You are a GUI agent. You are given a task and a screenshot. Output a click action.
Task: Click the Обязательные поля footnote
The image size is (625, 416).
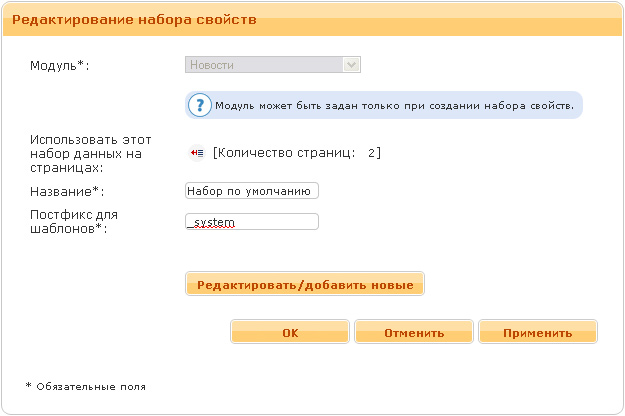click(x=85, y=386)
